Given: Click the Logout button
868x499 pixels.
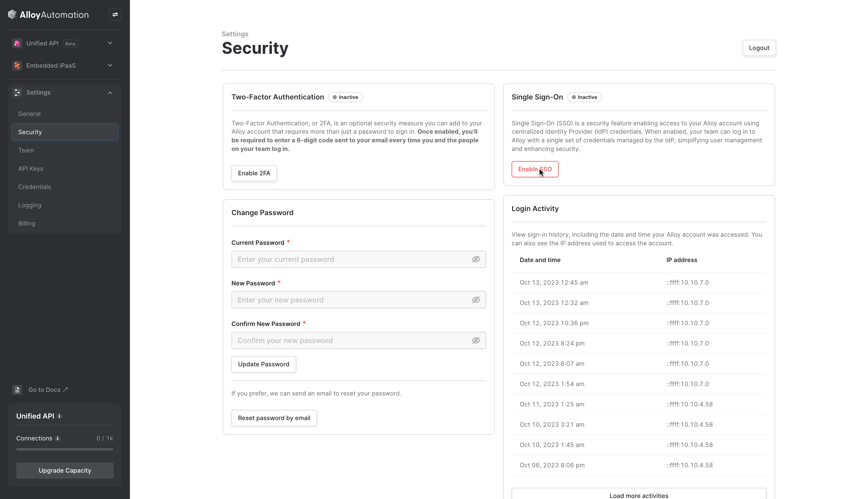Looking at the screenshot, I should click(x=759, y=48).
